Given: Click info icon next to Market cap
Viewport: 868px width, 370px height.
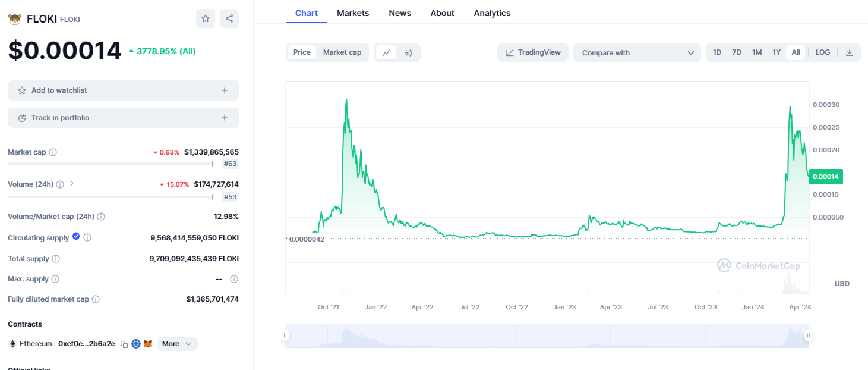Looking at the screenshot, I should pyautogui.click(x=53, y=152).
